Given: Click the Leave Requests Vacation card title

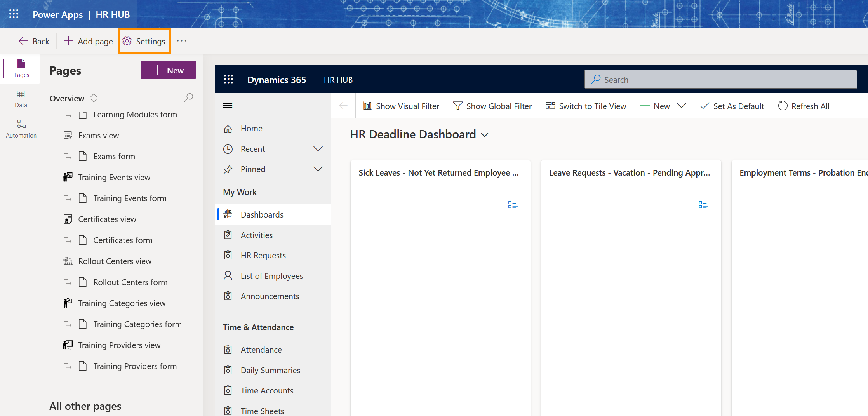Looking at the screenshot, I should 630,173.
